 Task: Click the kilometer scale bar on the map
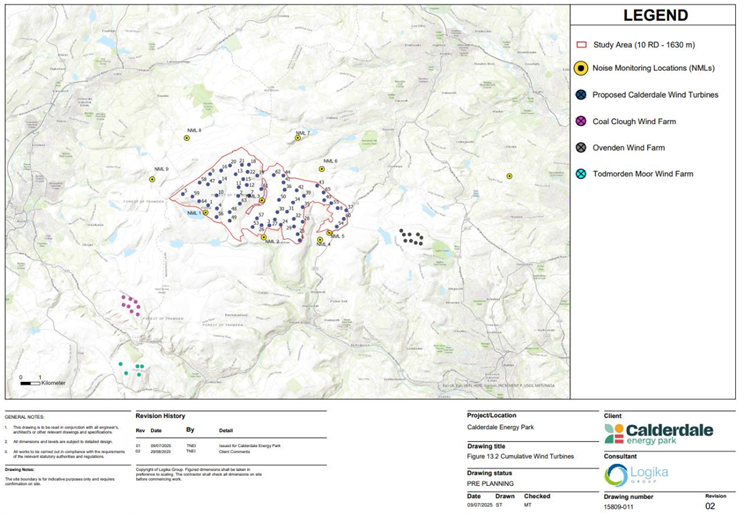coord(30,381)
